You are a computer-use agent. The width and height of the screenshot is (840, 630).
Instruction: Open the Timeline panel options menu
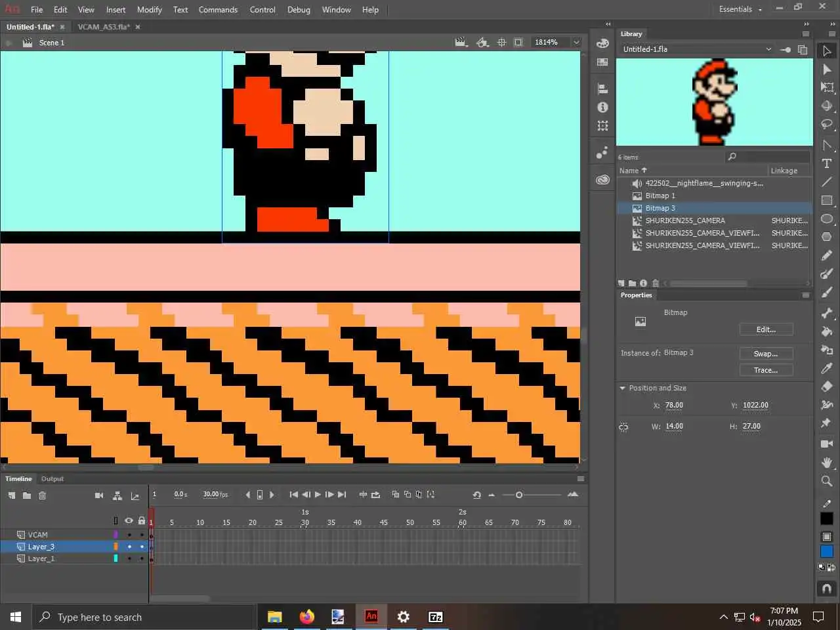tap(581, 479)
